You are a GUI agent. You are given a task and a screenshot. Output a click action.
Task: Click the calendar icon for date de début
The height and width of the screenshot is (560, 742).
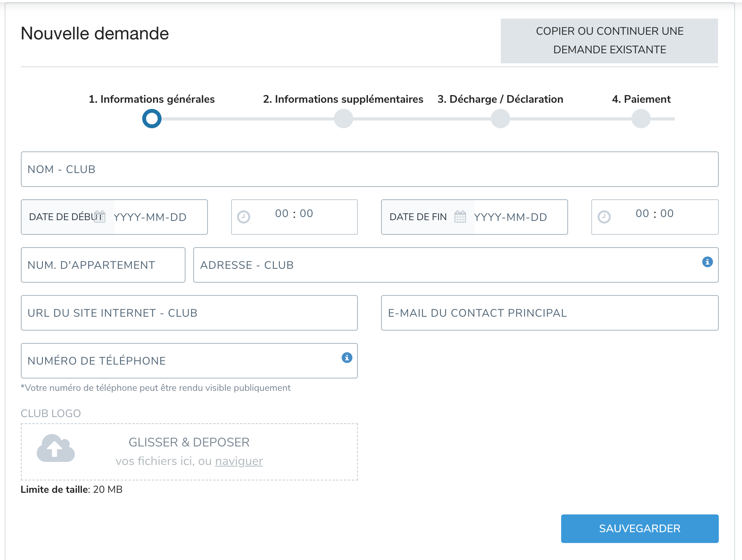click(x=100, y=217)
